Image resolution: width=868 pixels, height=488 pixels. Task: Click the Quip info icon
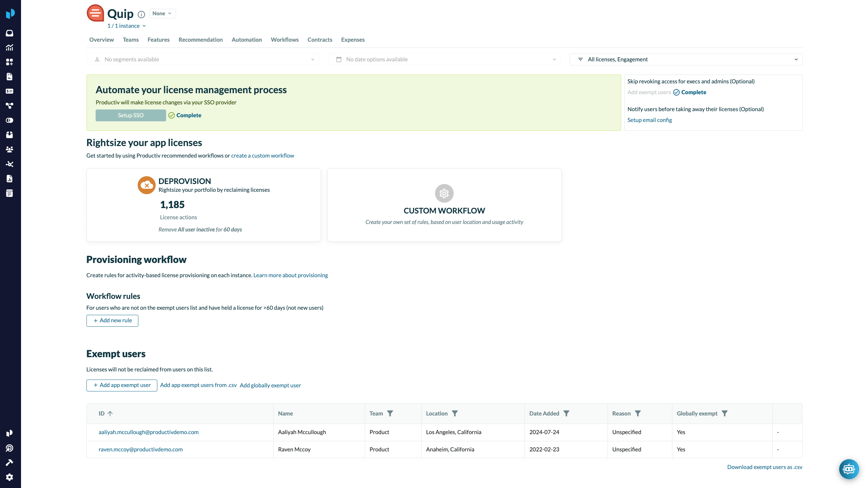(x=141, y=14)
